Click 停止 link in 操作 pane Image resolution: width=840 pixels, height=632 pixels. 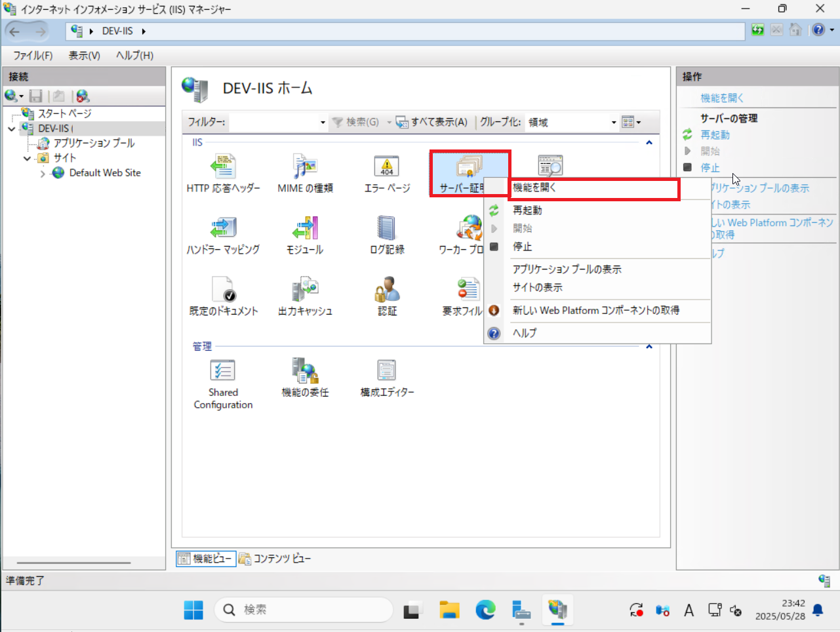710,168
